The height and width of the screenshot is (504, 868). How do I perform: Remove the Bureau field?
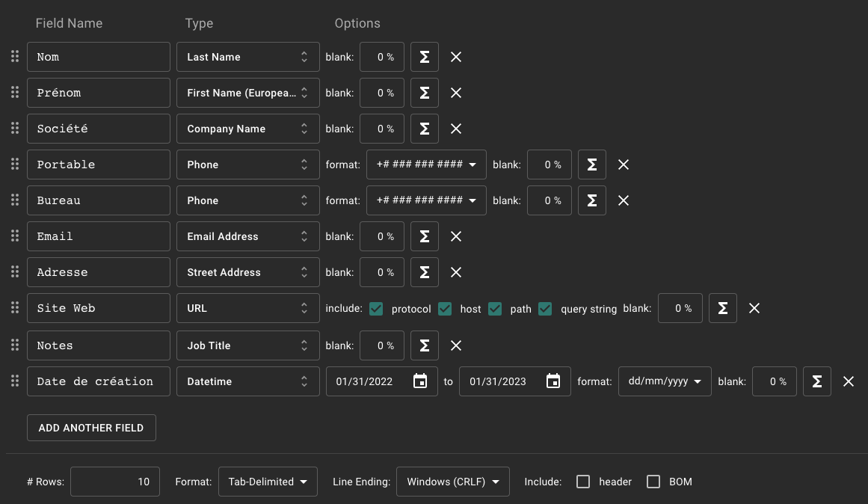pyautogui.click(x=624, y=200)
